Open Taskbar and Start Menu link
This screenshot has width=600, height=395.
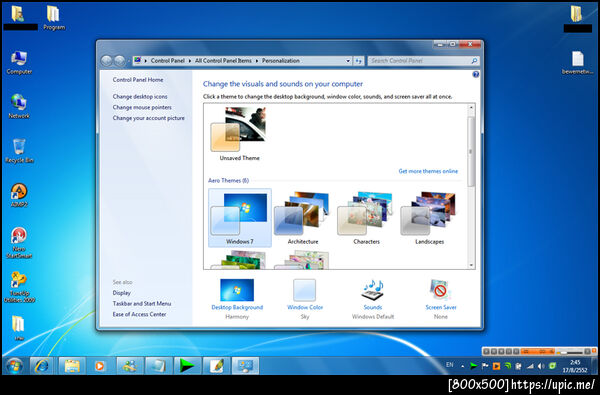[x=142, y=304]
